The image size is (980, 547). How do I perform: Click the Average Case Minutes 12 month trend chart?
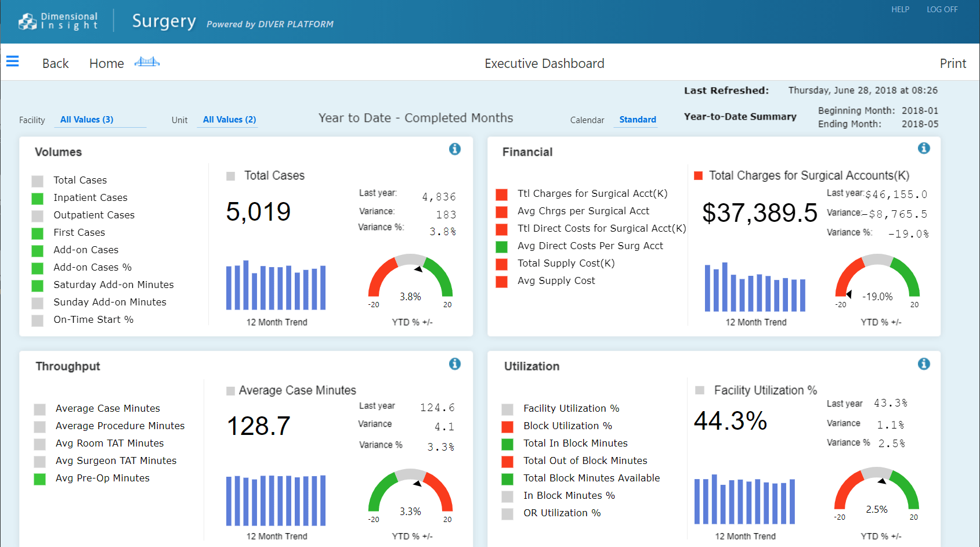tap(276, 501)
